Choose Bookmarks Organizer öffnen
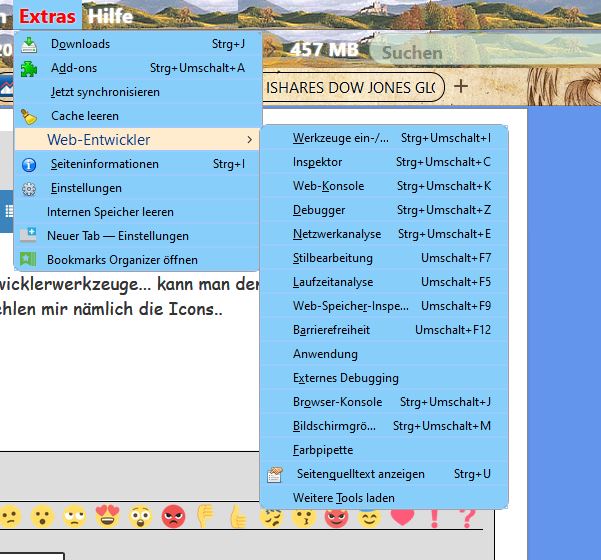This screenshot has height=560, width=601. pos(137,260)
